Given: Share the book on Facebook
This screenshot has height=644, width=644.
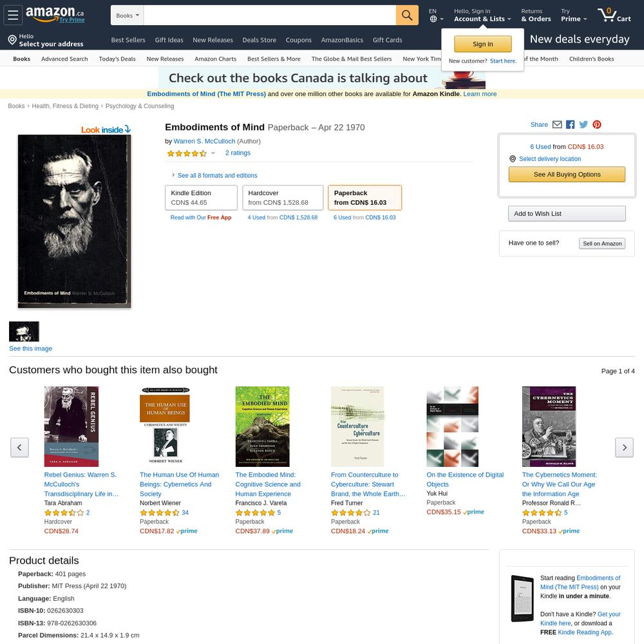Looking at the screenshot, I should 570,124.
